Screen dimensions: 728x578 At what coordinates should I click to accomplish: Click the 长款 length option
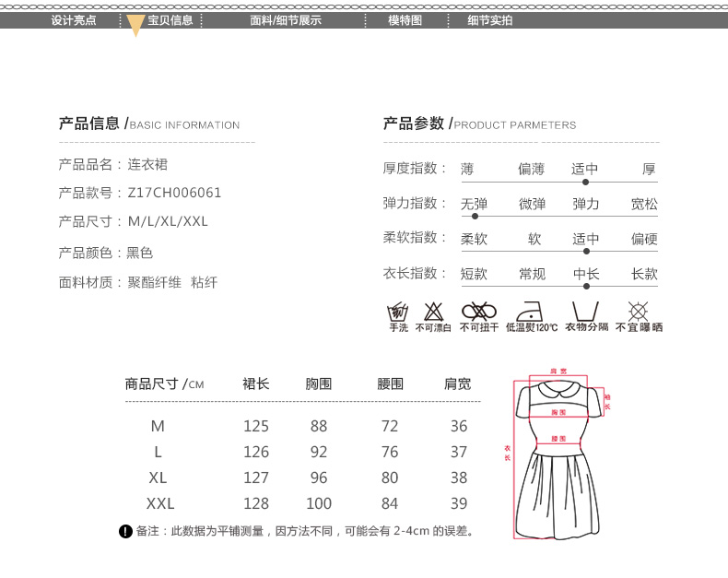(644, 274)
